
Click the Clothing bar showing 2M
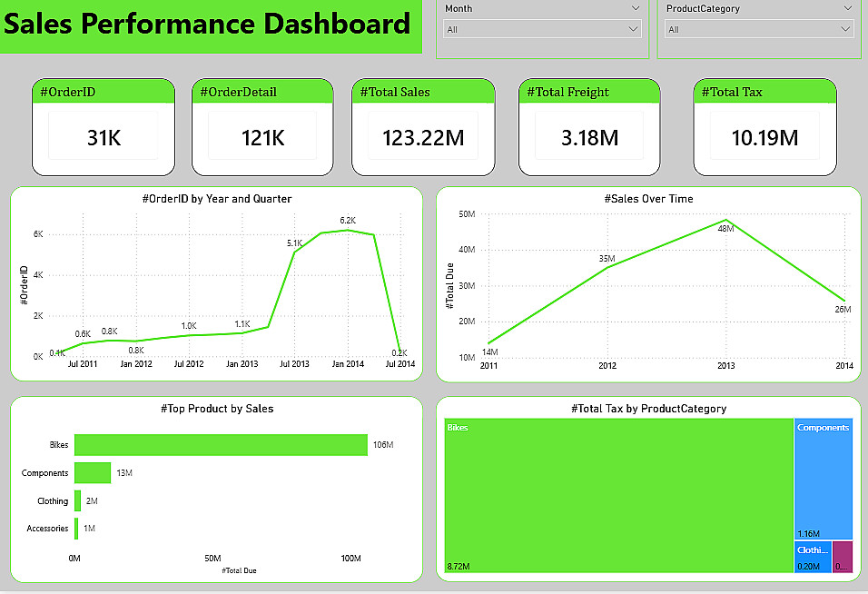pyautogui.click(x=77, y=501)
